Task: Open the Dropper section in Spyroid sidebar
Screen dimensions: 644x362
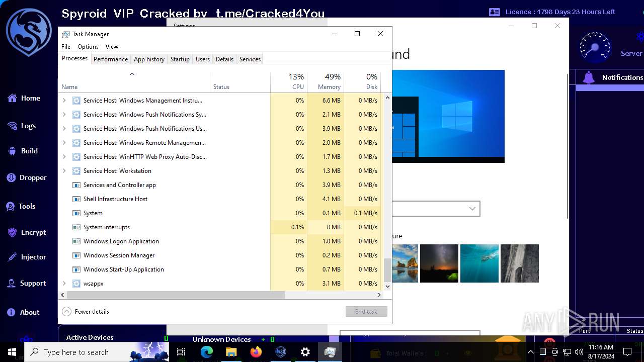Action: pos(27,177)
